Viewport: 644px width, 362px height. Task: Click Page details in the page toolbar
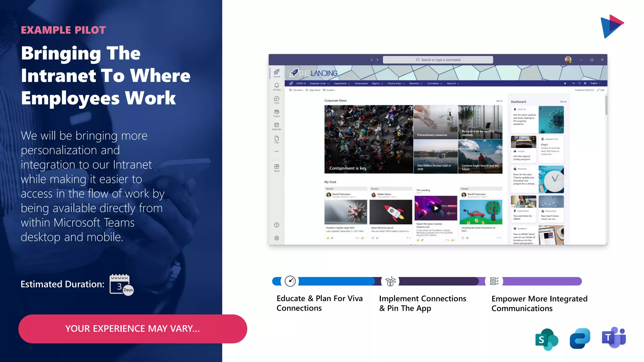tap(313, 90)
